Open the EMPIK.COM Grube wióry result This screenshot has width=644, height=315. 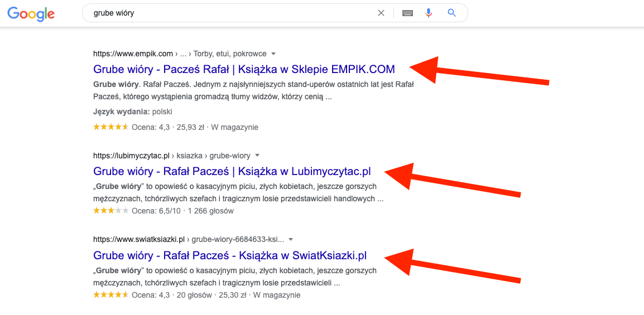click(x=244, y=70)
